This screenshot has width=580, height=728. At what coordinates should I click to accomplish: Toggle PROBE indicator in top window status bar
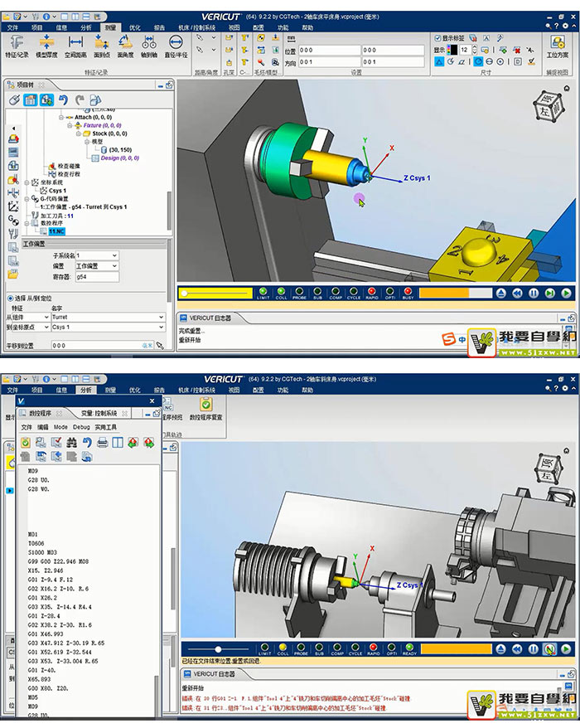[299, 293]
